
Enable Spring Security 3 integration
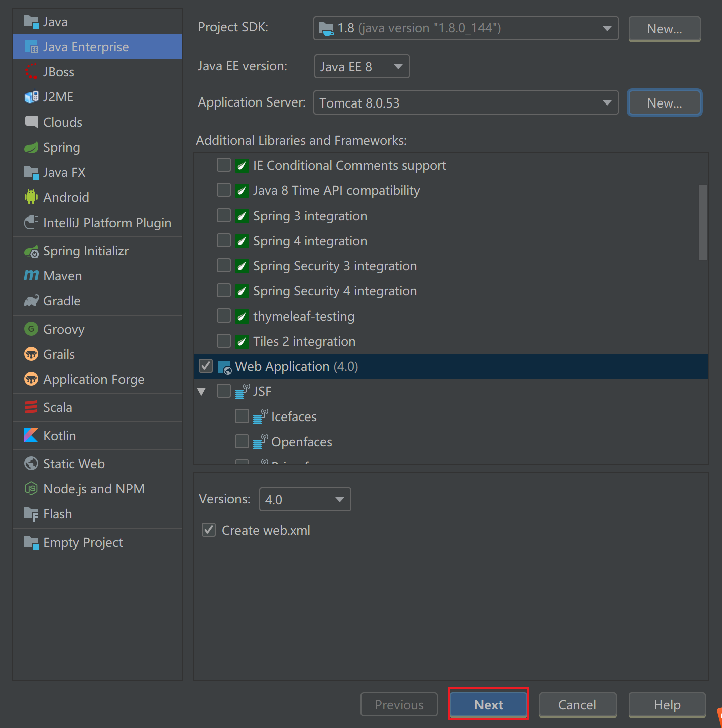pos(224,265)
